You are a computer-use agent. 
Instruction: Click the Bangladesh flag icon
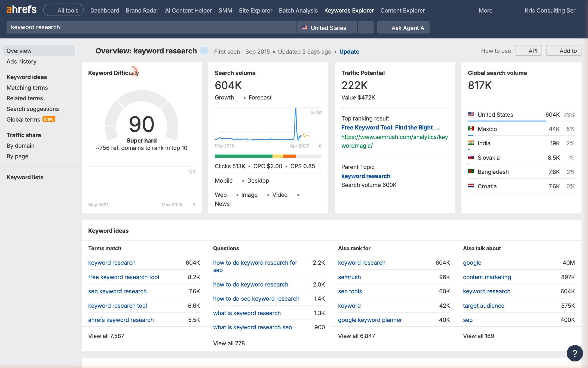pyautogui.click(x=471, y=171)
